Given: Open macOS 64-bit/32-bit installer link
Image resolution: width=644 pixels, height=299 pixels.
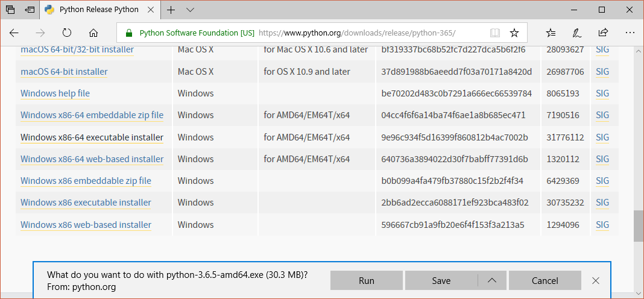Looking at the screenshot, I should coord(77,49).
